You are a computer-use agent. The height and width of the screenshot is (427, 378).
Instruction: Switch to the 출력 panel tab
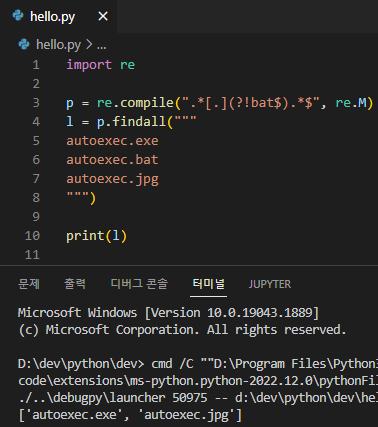(x=75, y=284)
